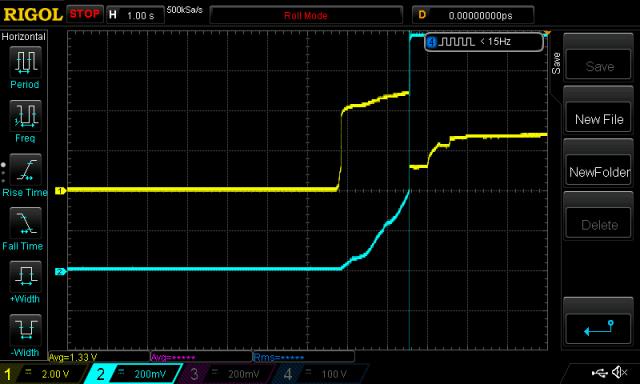Select the Freq measurement icon
The height and width of the screenshot is (384, 640).
coord(25,115)
